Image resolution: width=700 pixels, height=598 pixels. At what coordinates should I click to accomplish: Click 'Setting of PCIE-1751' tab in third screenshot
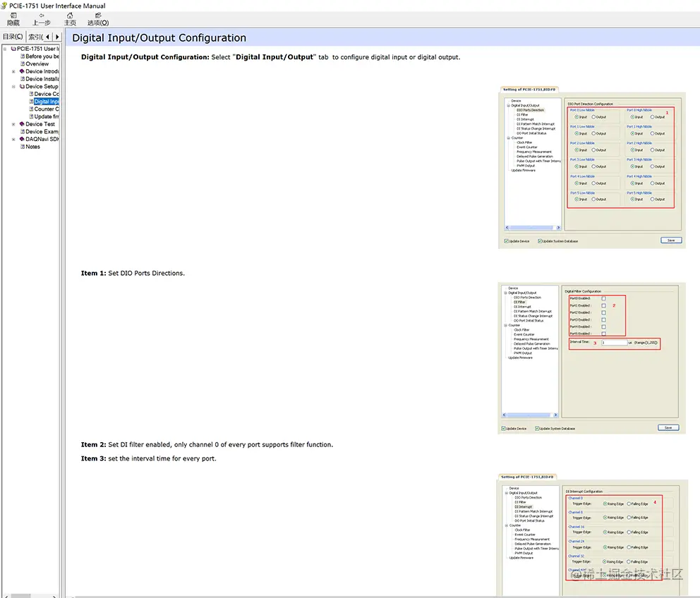527,477
